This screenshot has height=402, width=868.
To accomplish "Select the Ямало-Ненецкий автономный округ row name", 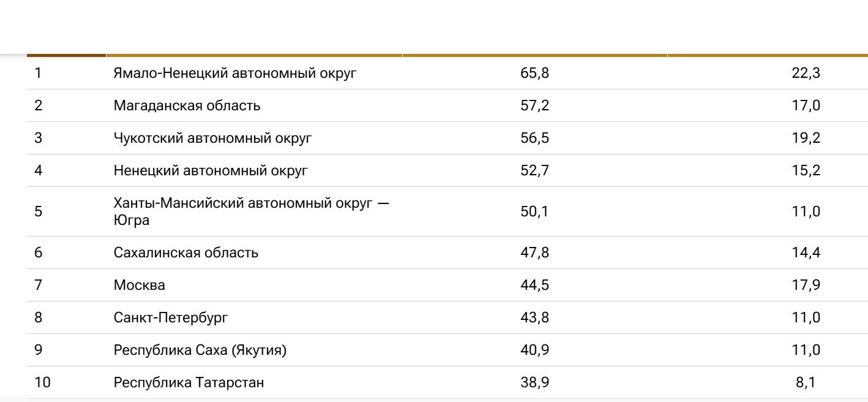I will (235, 73).
